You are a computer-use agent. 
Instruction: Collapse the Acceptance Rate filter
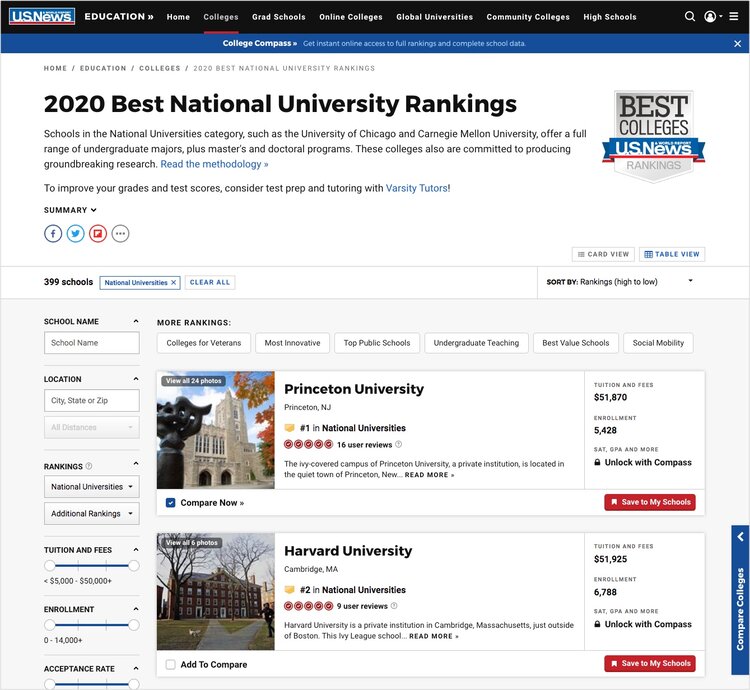click(x=136, y=668)
